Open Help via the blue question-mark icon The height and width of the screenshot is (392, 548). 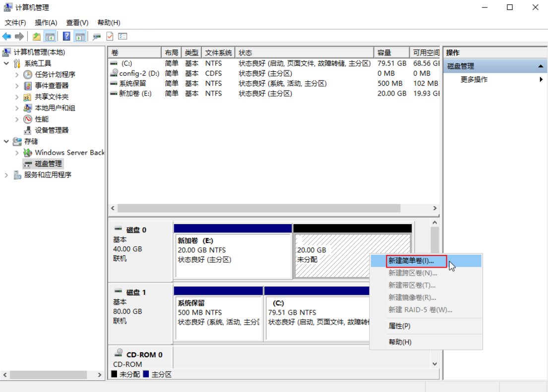tap(66, 36)
